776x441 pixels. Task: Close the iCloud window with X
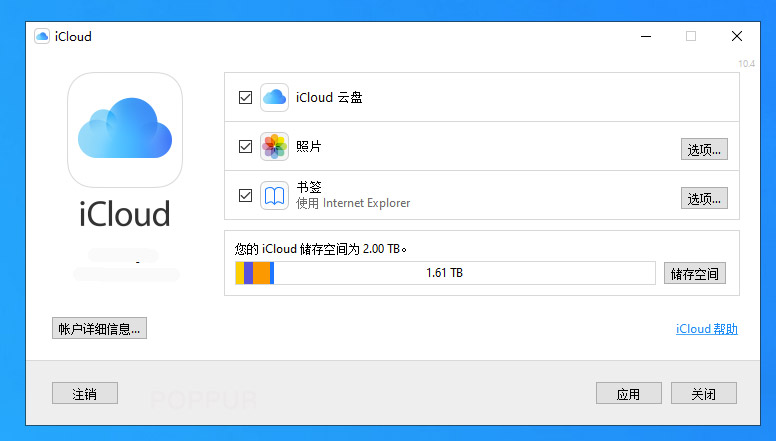(x=737, y=36)
